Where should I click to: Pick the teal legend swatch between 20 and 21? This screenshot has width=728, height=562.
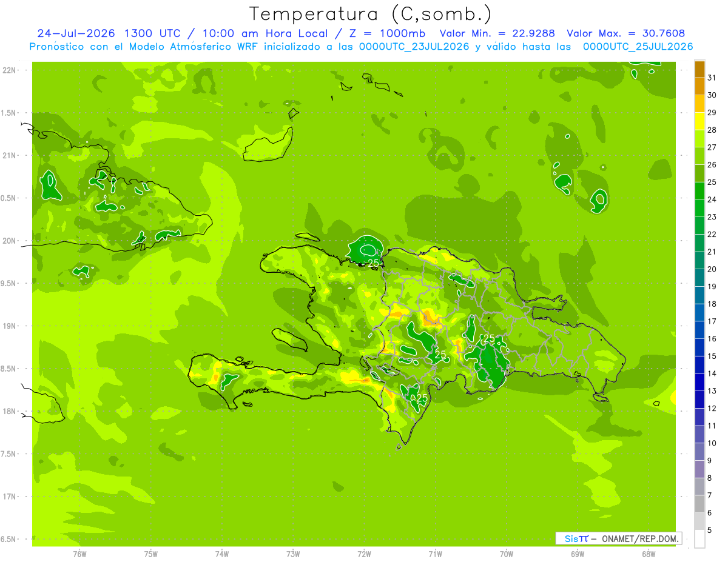click(699, 261)
